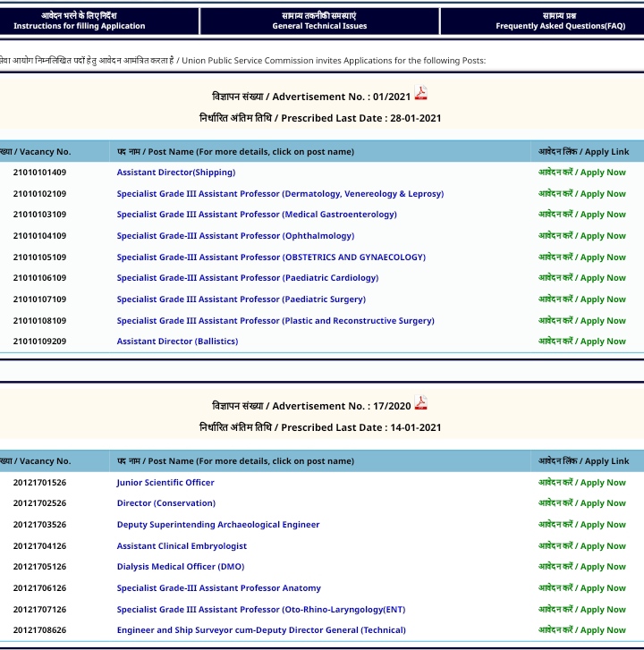Open Medical Gastroenterology Assistant Professor post
Viewport: 644px width, 650px height.
pos(257,215)
